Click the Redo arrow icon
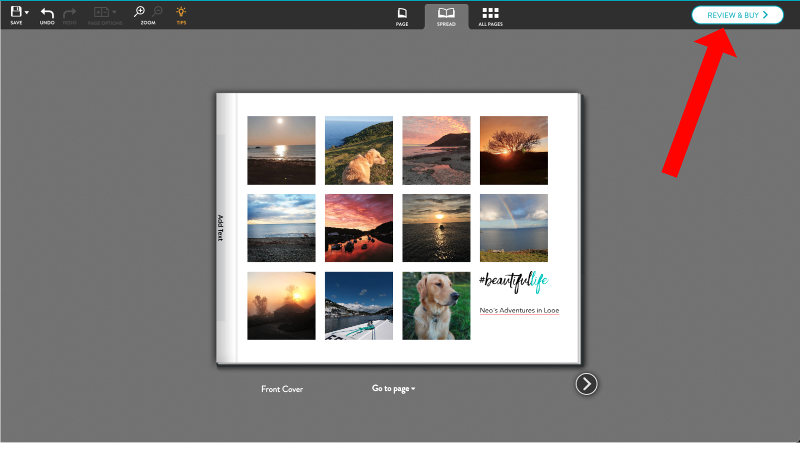Screen dimensions: 800x450 coord(69,13)
